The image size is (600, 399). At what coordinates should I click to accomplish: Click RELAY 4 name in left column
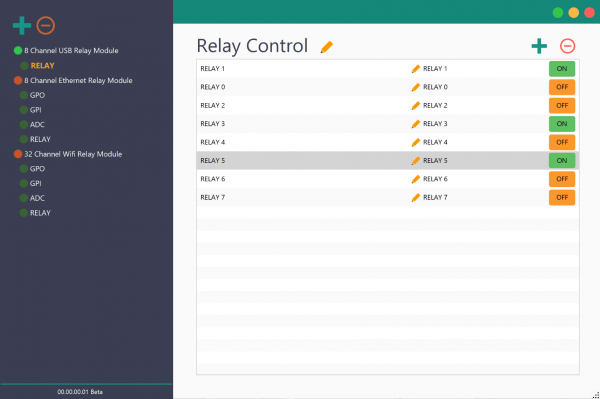coord(212,142)
